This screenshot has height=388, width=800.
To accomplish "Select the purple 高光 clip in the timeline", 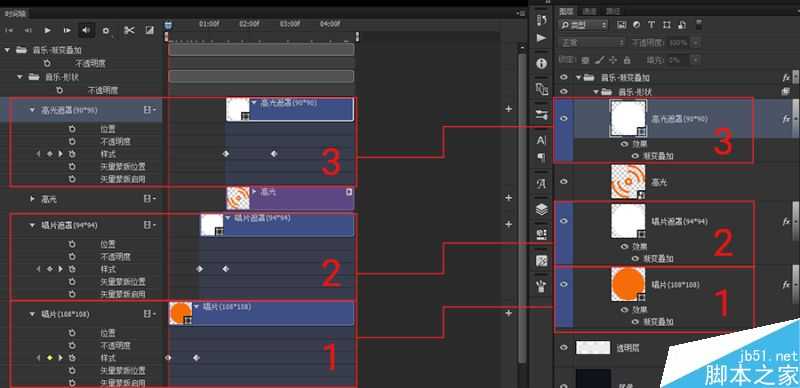I will 290,199.
